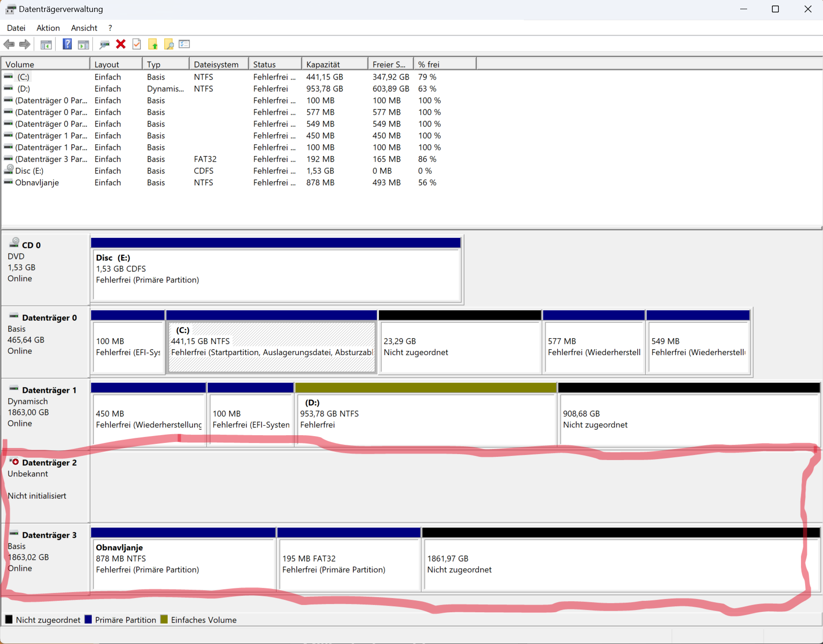Sort by the Layout column header
The width and height of the screenshot is (823, 644).
[x=116, y=64]
